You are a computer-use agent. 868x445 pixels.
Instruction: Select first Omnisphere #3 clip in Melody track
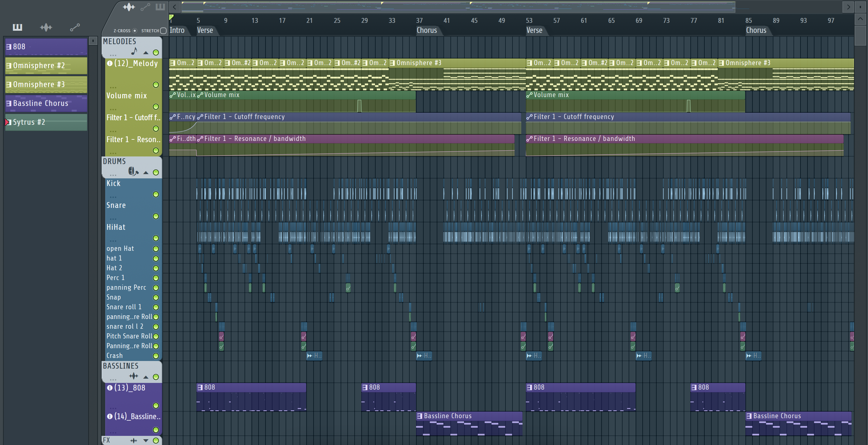pos(457,74)
